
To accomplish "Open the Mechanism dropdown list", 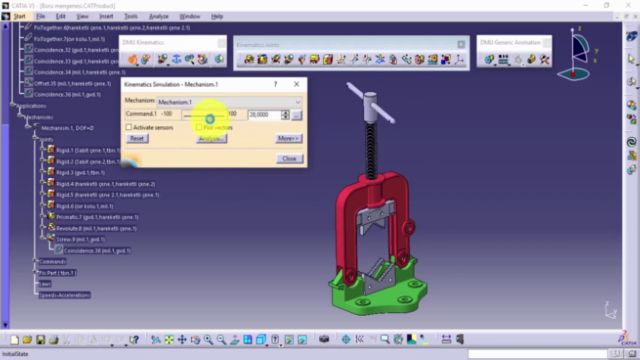I will pyautogui.click(x=229, y=102).
